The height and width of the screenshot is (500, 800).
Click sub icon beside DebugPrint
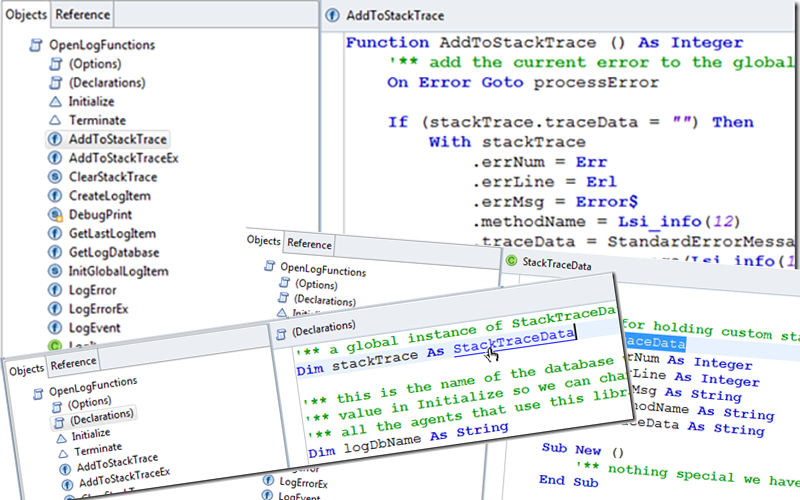tap(55, 215)
